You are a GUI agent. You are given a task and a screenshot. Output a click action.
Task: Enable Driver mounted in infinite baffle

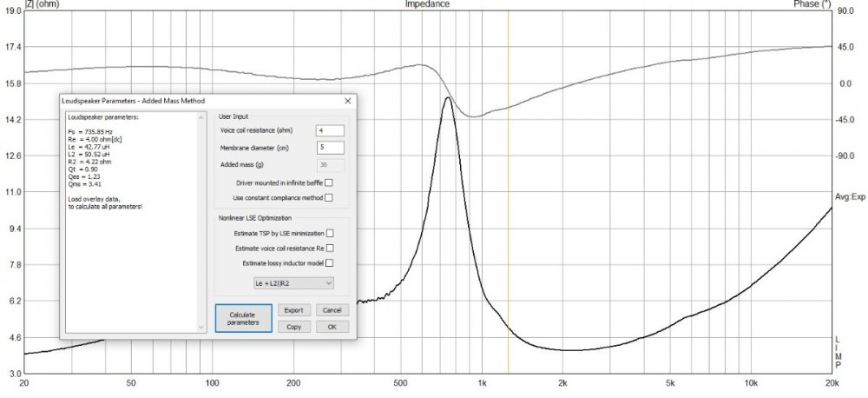tap(329, 183)
